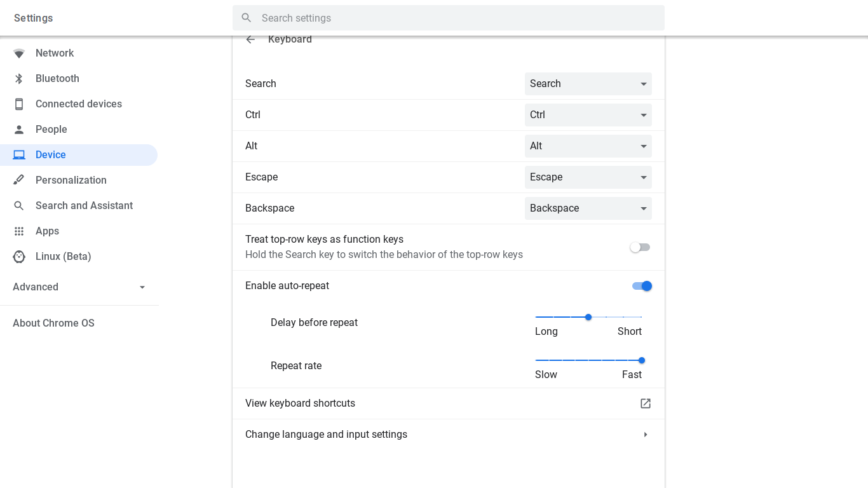Screen dimensions: 868x488
Task: Enable treating top-row keys as function keys
Action: pos(639,247)
